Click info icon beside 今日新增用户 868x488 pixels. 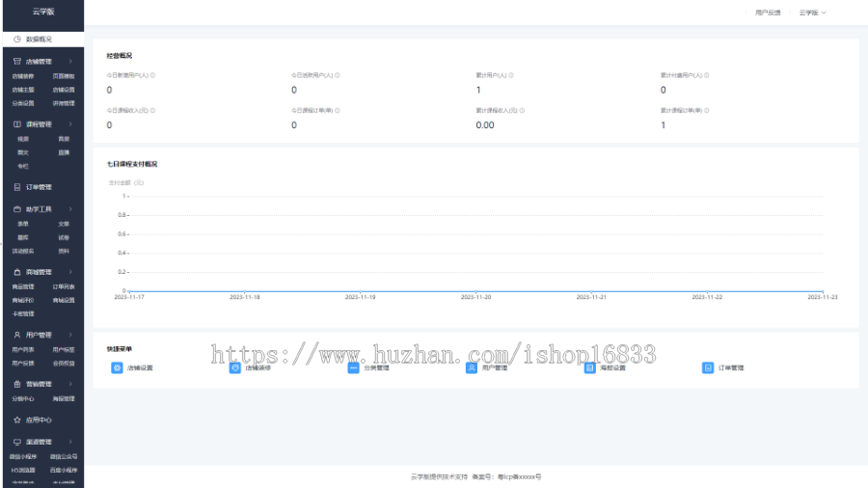click(152, 75)
